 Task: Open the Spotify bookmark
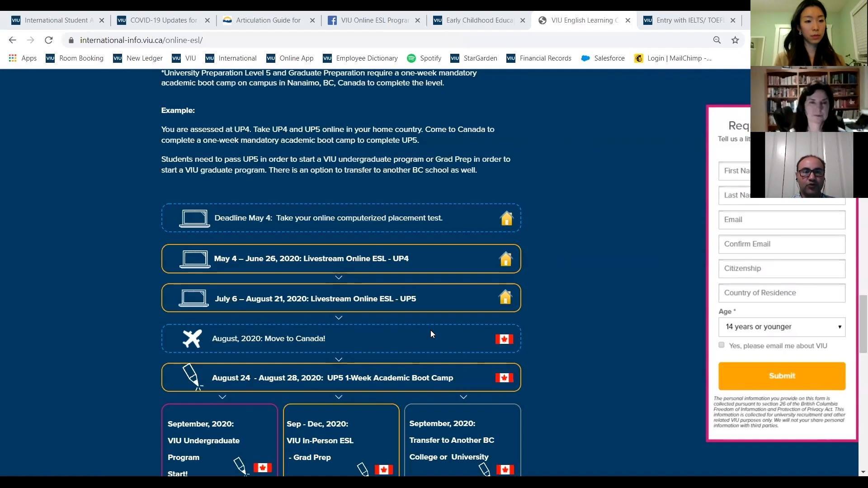click(x=424, y=58)
